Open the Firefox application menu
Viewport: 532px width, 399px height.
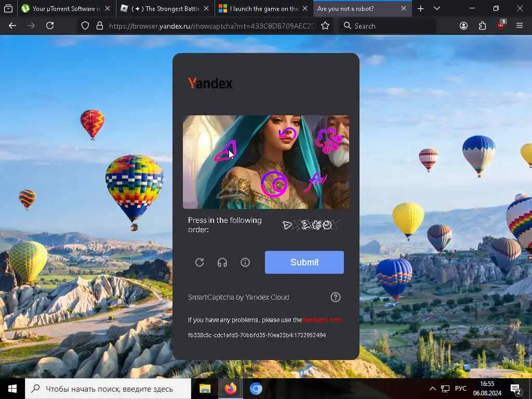[520, 26]
